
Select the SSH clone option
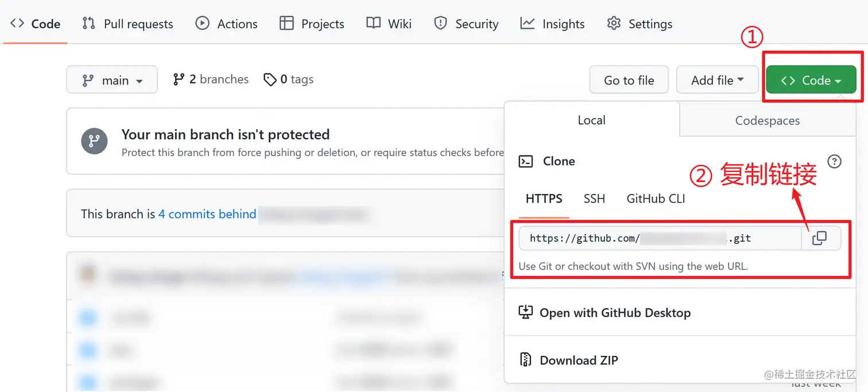pos(594,199)
